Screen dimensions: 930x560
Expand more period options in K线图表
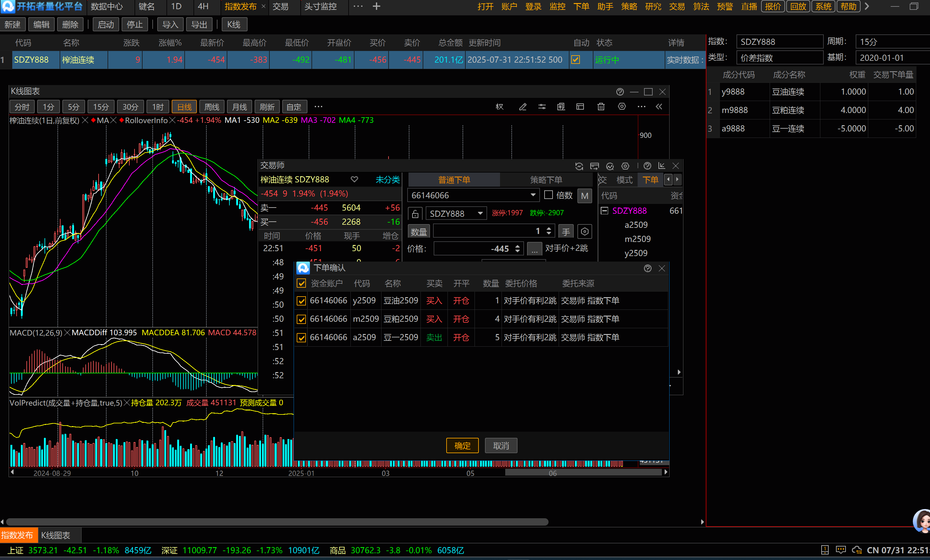pyautogui.click(x=318, y=107)
